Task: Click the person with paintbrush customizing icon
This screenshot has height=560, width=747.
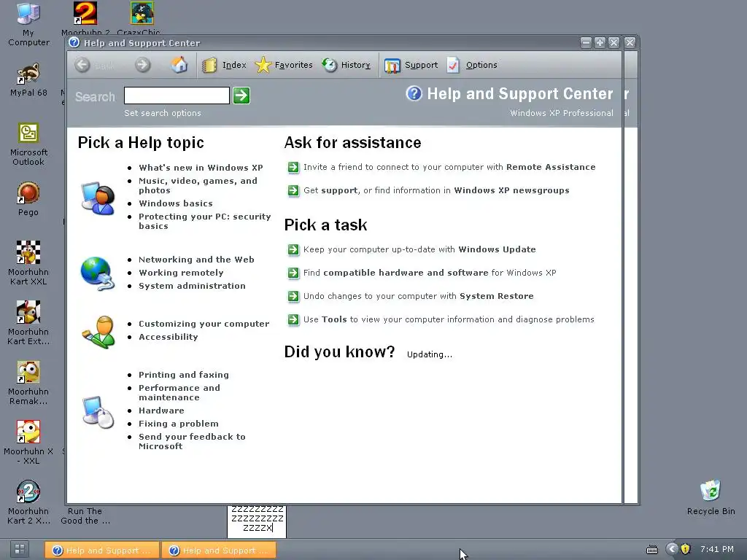Action: click(98, 332)
